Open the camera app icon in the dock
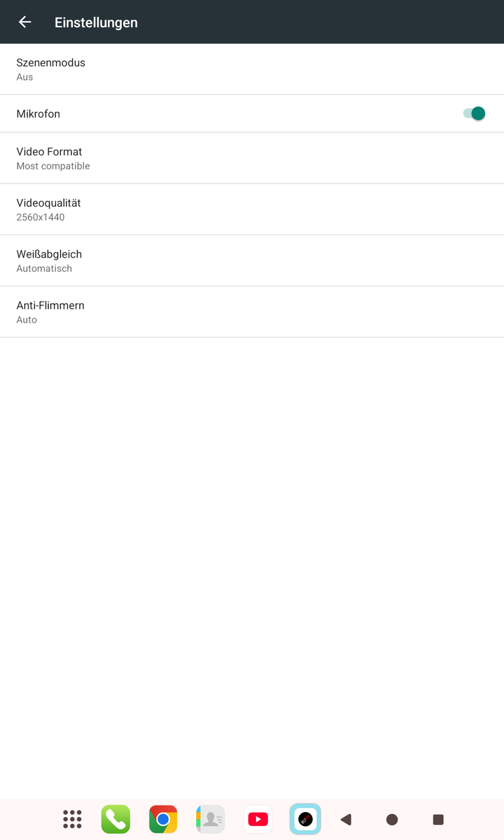This screenshot has width=504, height=840. tap(305, 819)
